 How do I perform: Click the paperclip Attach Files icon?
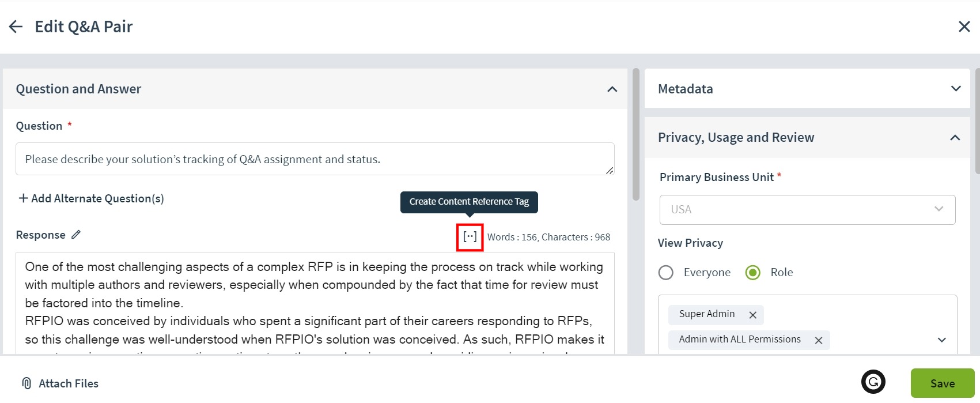coord(26,383)
